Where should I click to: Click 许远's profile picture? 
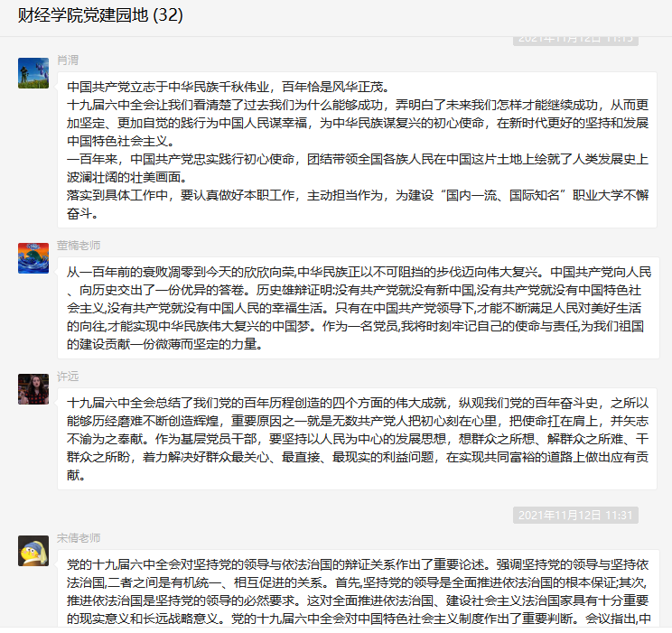pyautogui.click(x=33, y=389)
